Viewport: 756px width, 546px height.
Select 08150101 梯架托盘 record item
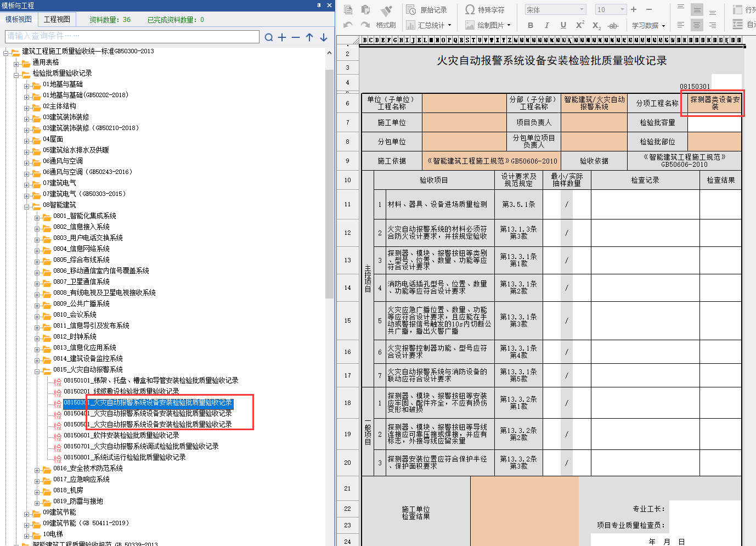pyautogui.click(x=151, y=380)
